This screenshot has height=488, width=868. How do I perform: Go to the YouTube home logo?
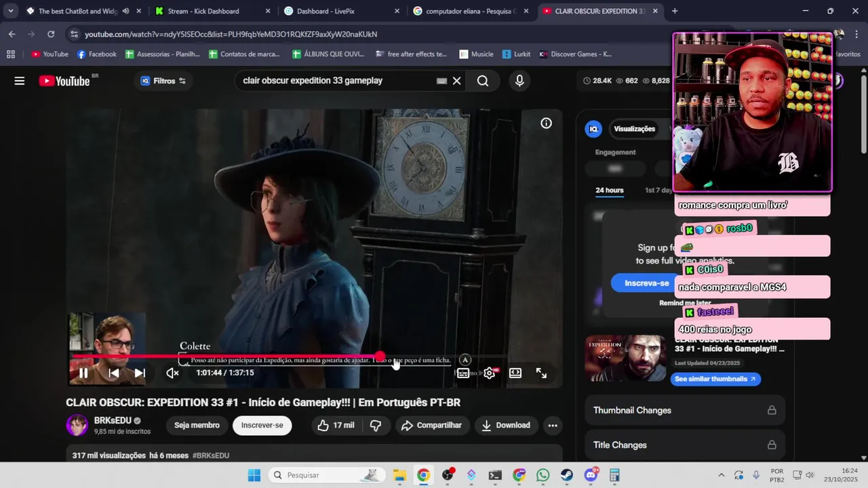pos(64,81)
